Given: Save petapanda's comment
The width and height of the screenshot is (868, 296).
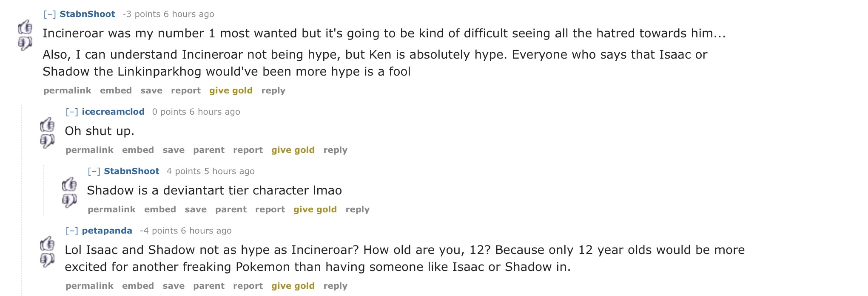Looking at the screenshot, I should pos(174,286).
